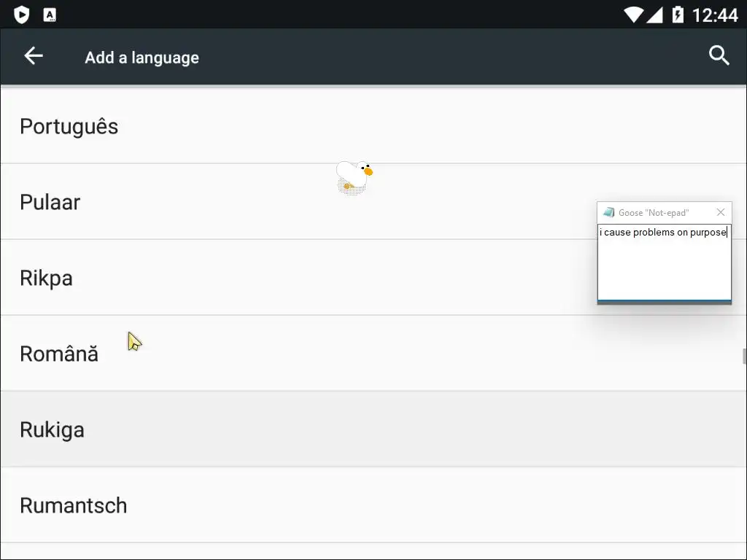Tap the back arrow icon
This screenshot has height=560, width=747.
[x=34, y=55]
